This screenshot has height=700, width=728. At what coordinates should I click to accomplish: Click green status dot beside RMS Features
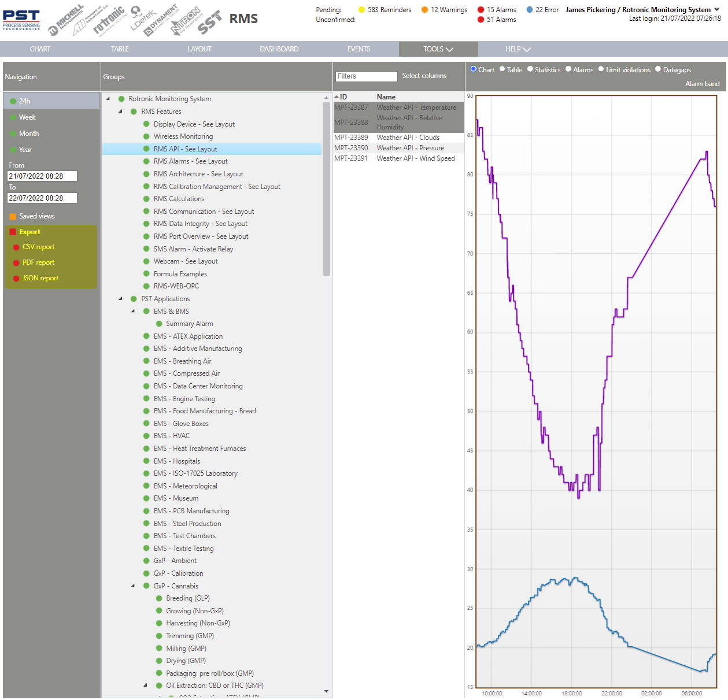pos(134,112)
